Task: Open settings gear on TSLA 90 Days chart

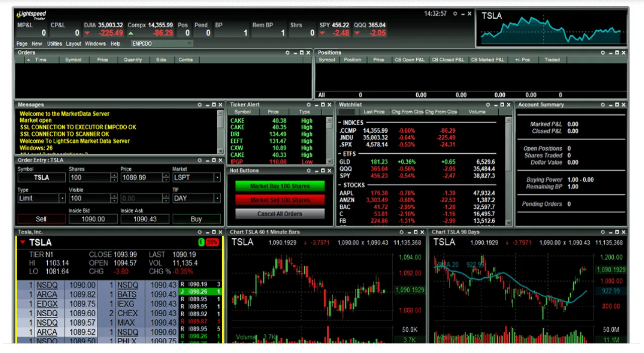Action: 602,232
